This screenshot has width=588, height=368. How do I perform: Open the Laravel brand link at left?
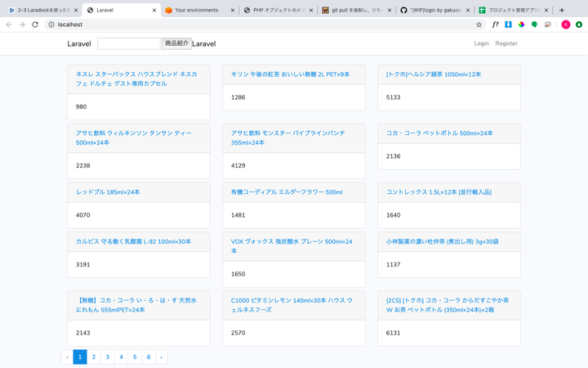79,44
